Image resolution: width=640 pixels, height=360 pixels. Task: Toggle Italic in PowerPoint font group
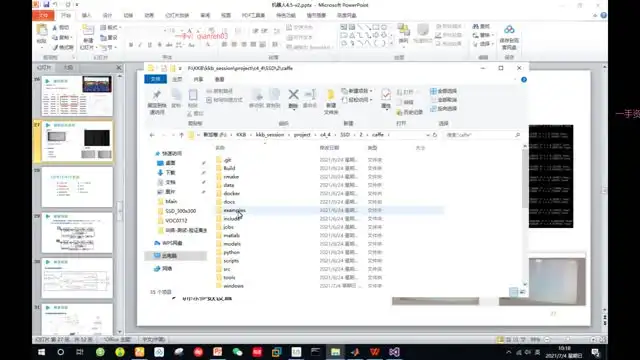140,45
